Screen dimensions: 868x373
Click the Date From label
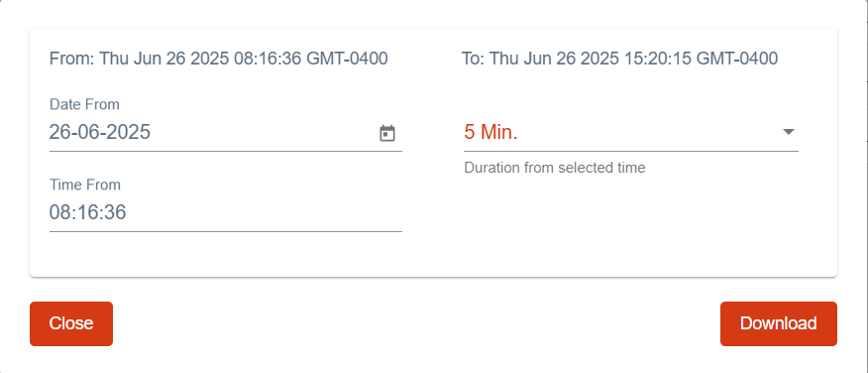[84, 104]
